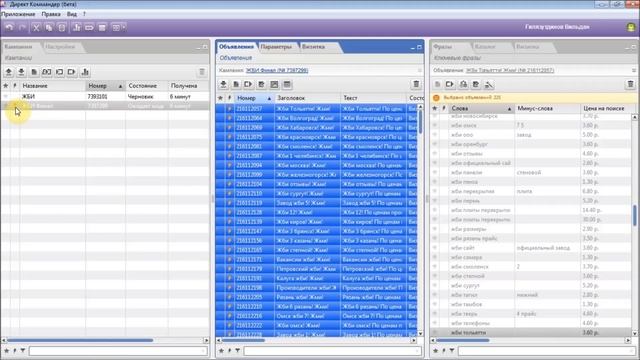This screenshot has height=360, width=640.
Task: Click the paste icon in main toolbar
Action: coord(62,27)
